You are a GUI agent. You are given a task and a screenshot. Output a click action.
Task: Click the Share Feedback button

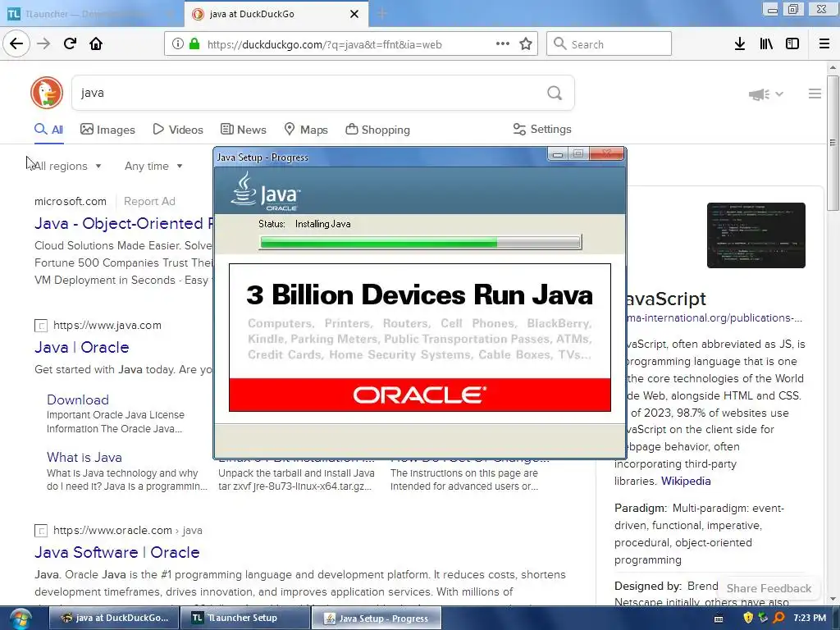(769, 588)
